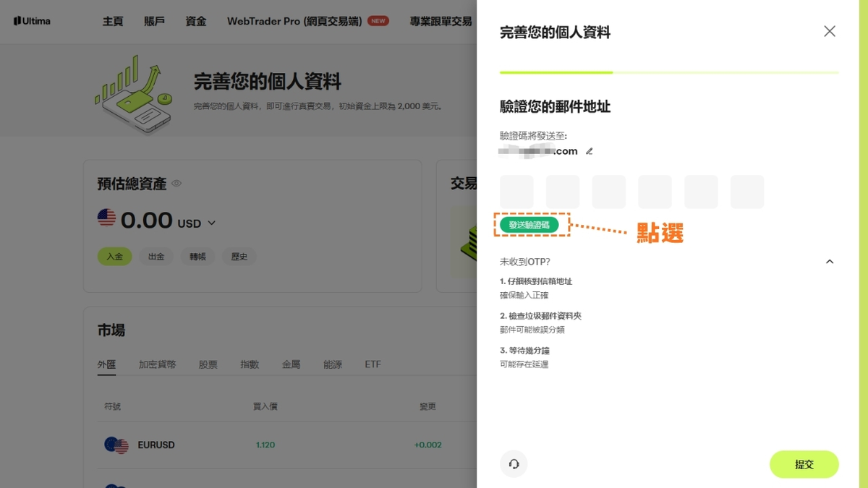Collapse the 未收到OTP? section
Screen dimensions: 868x488
tap(830, 262)
